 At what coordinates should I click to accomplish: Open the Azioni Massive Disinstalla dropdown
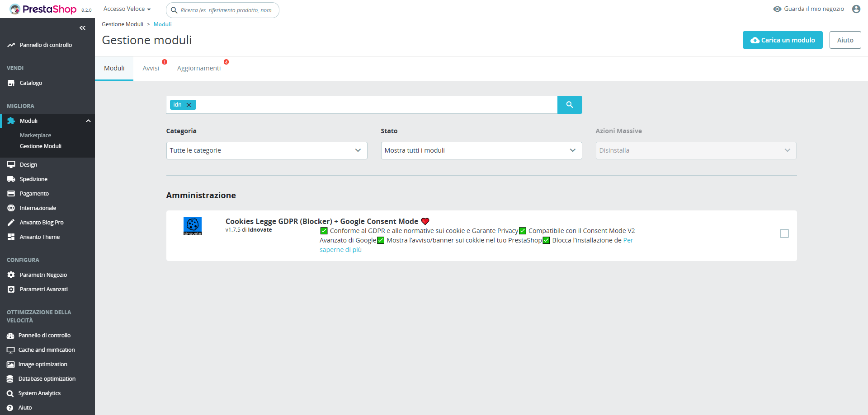[696, 150]
